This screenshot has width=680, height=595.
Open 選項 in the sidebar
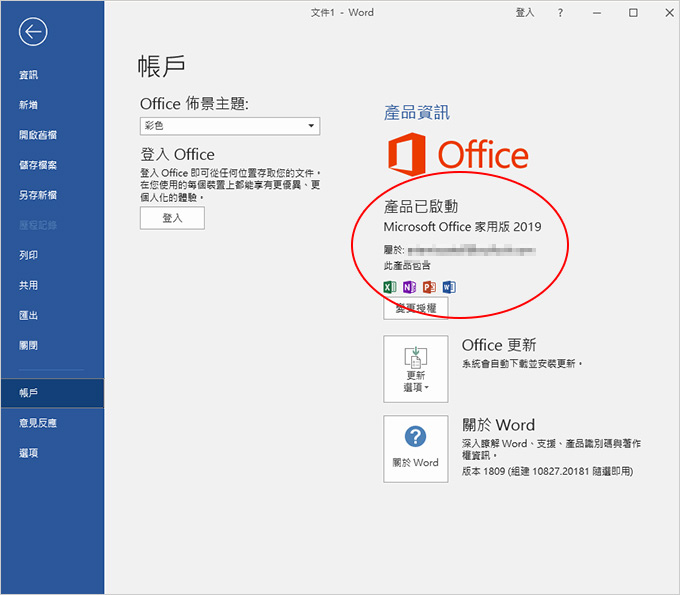point(29,453)
